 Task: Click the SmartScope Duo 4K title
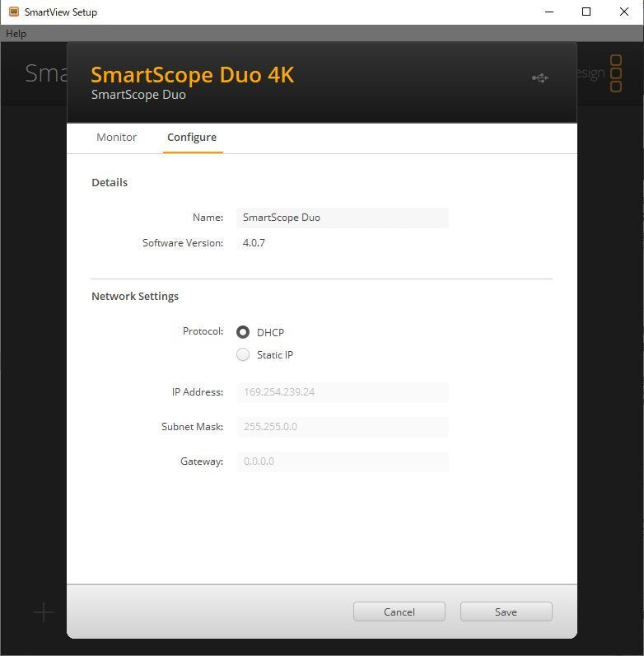[193, 75]
